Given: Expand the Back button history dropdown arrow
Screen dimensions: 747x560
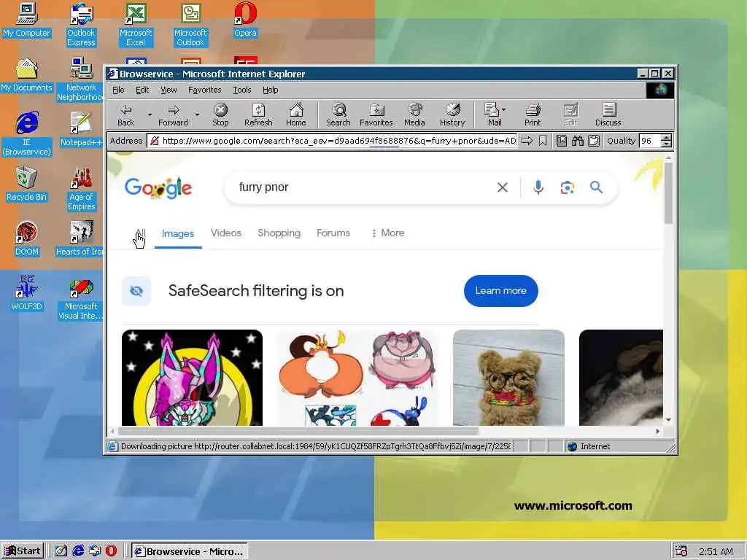Looking at the screenshot, I should tap(150, 114).
